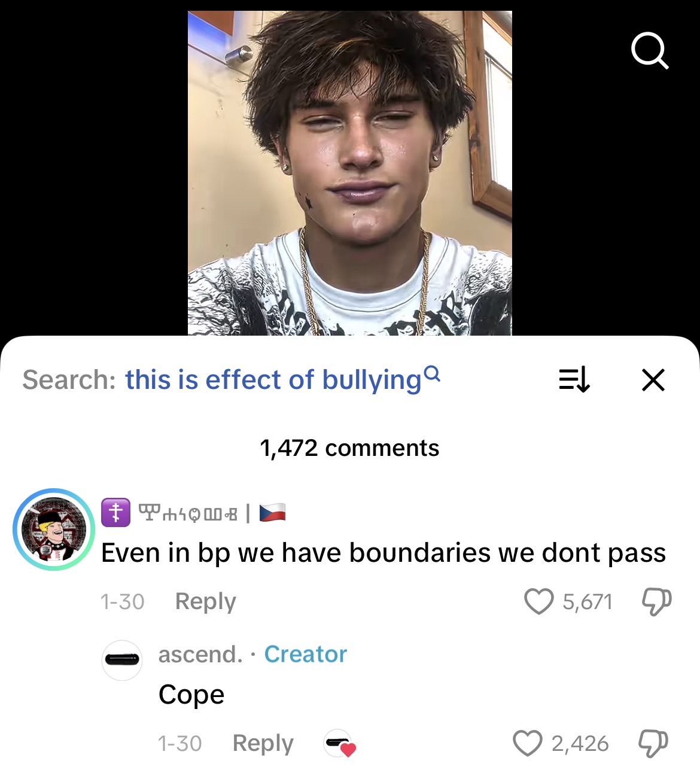This screenshot has height=779, width=700.
Task: Like the comment with 5,671 likes
Action: pyautogui.click(x=539, y=601)
